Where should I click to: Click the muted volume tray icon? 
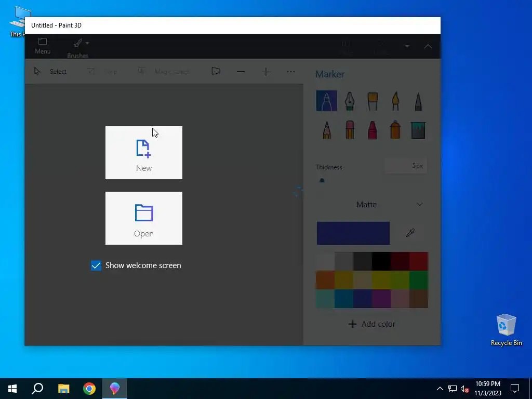(x=464, y=389)
